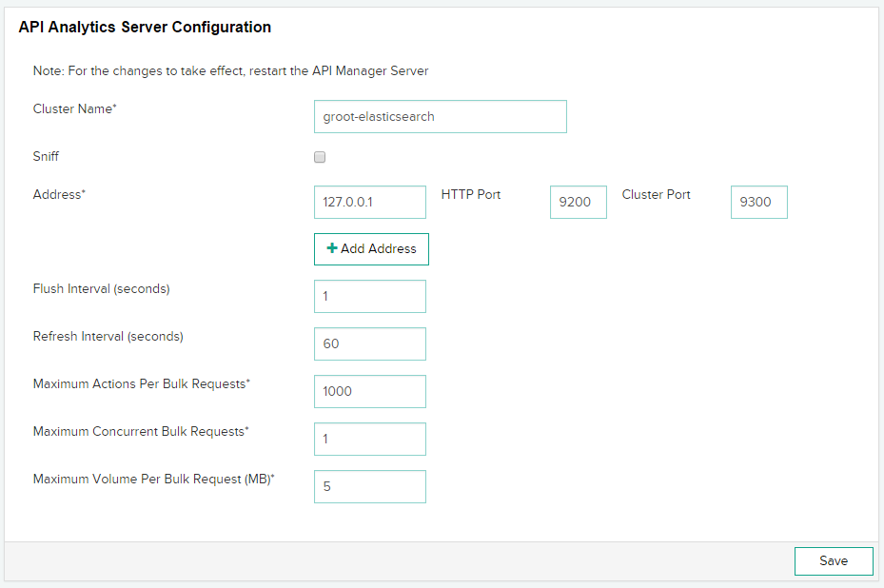Click the API Analytics Server Configuration heading
The image size is (884, 588).
(145, 28)
